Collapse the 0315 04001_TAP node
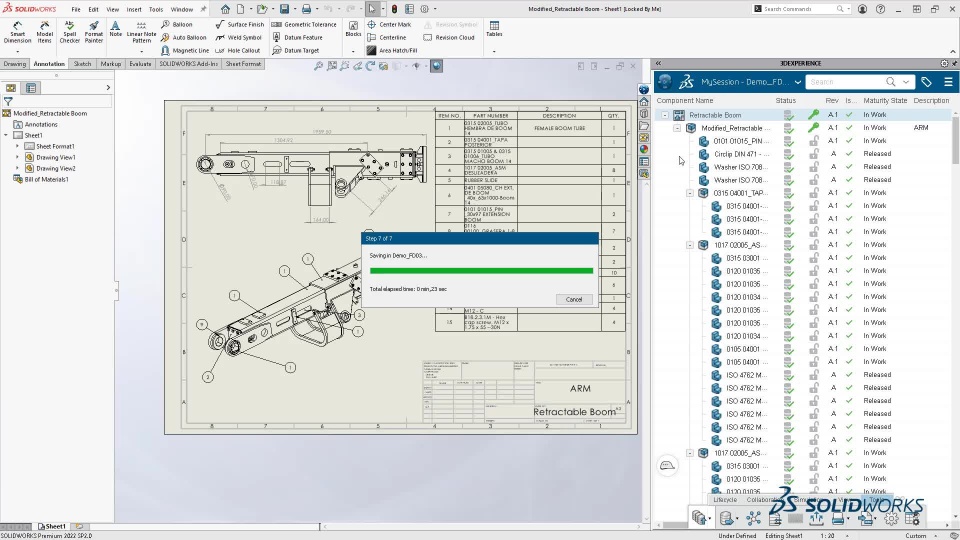Screen dimensions: 960x540 [690, 193]
